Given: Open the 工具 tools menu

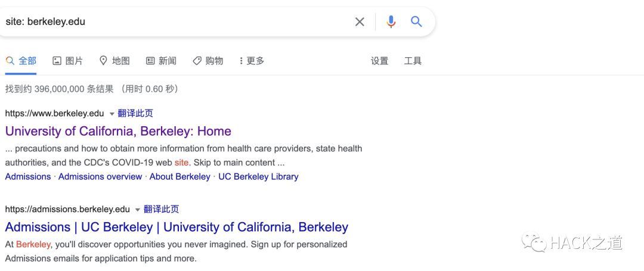Looking at the screenshot, I should click(x=413, y=61).
